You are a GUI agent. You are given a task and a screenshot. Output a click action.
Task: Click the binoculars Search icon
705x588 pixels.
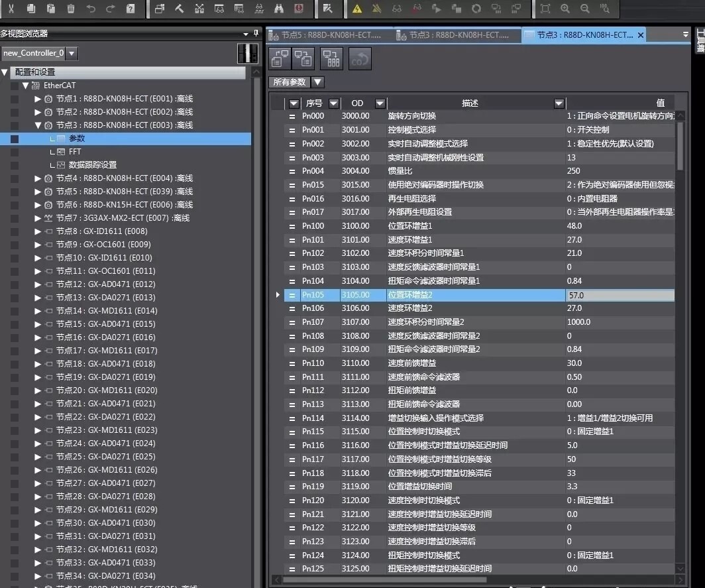279,8
